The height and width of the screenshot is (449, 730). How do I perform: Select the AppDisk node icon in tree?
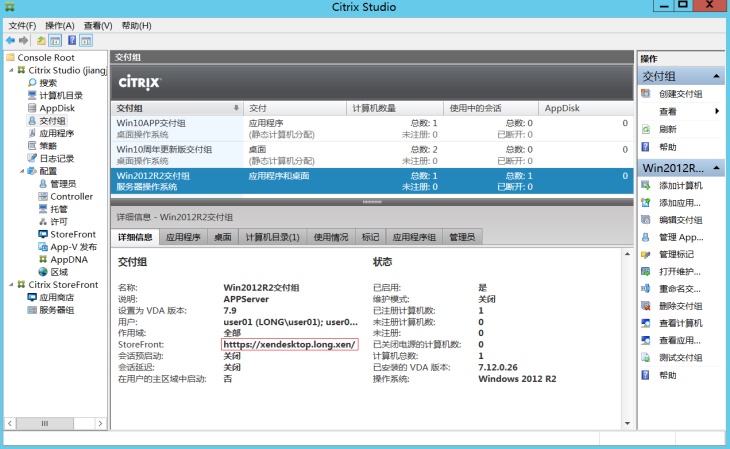point(32,108)
